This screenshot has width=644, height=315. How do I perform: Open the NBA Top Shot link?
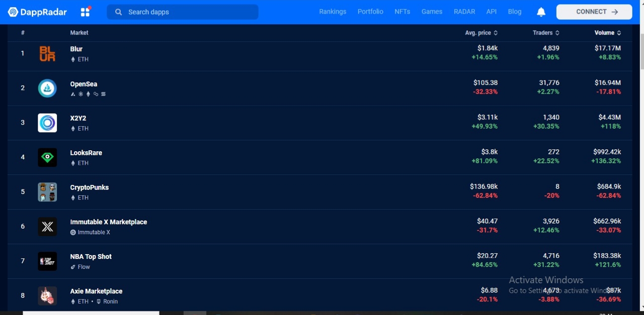coord(91,257)
